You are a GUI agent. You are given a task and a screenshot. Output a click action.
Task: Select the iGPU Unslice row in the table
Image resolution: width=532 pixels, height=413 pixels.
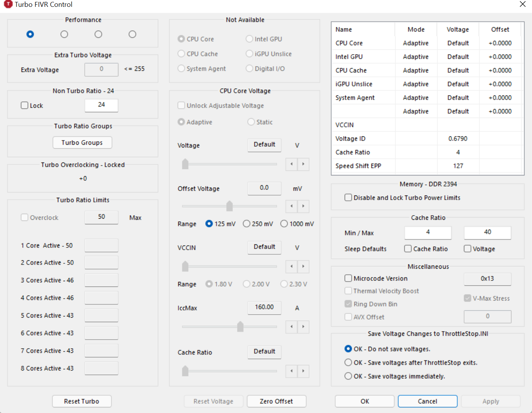point(426,84)
